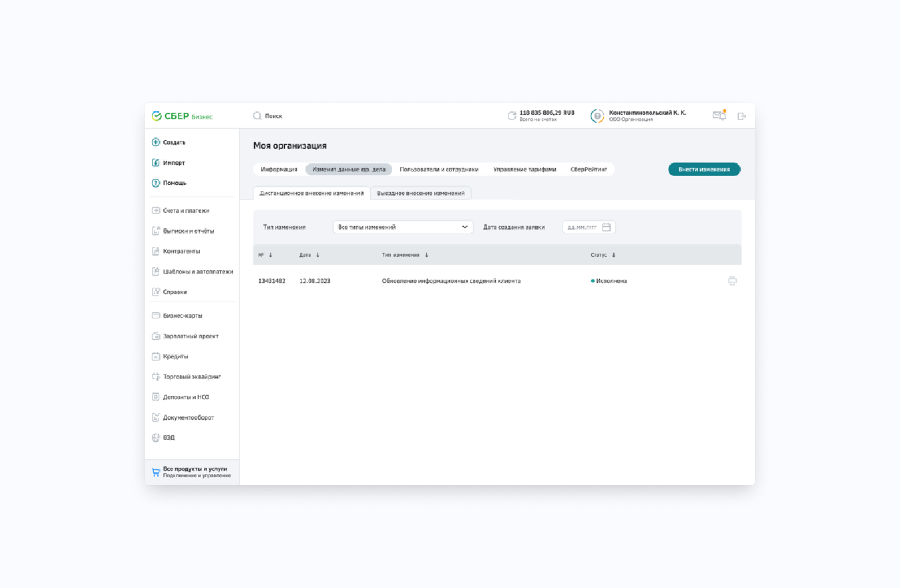Click the 118 835 886,29 RUB balance
This screenshot has height=588, width=900.
547,113
